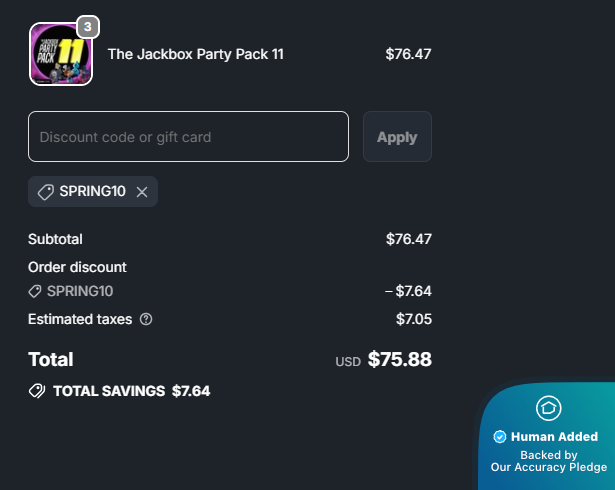
Task: Click the Total Savings tag icon
Action: (37, 391)
